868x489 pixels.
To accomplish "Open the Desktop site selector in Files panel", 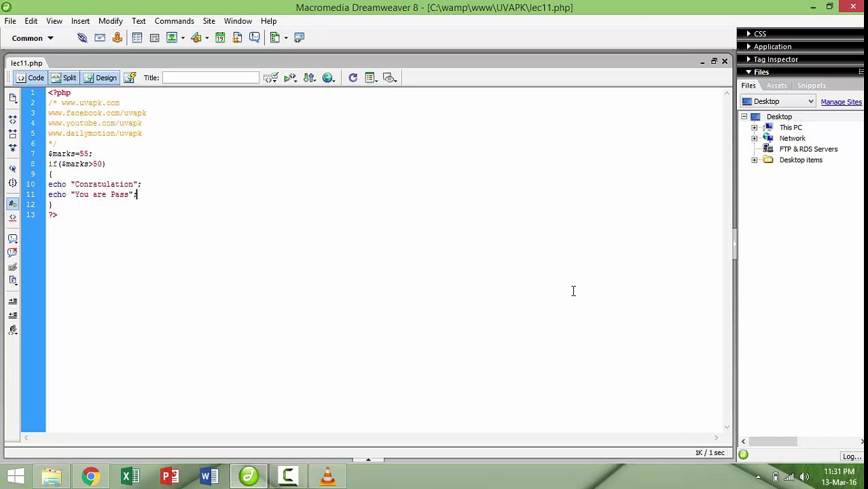I will tap(778, 102).
